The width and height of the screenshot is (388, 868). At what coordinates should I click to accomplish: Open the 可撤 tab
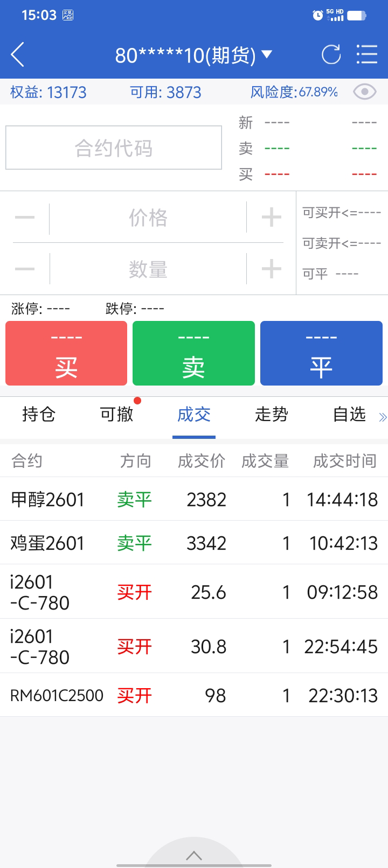[x=116, y=415]
